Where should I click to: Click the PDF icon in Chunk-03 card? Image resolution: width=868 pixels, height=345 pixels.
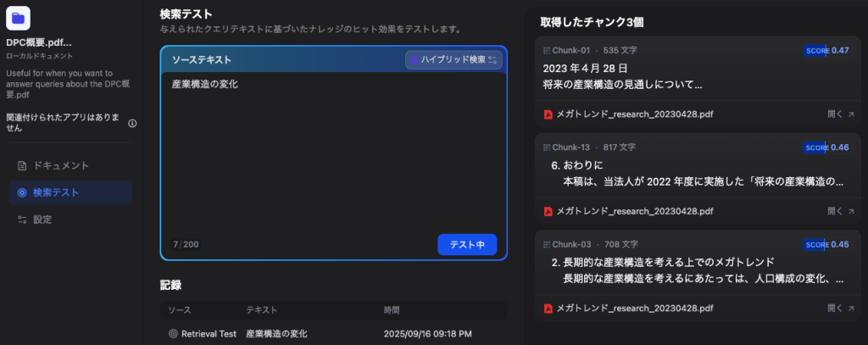point(548,308)
